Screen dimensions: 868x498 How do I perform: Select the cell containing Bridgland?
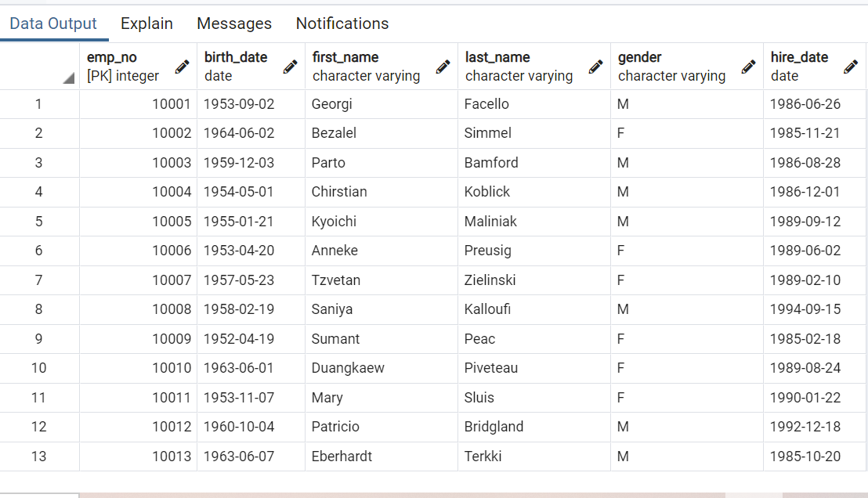pyautogui.click(x=492, y=427)
